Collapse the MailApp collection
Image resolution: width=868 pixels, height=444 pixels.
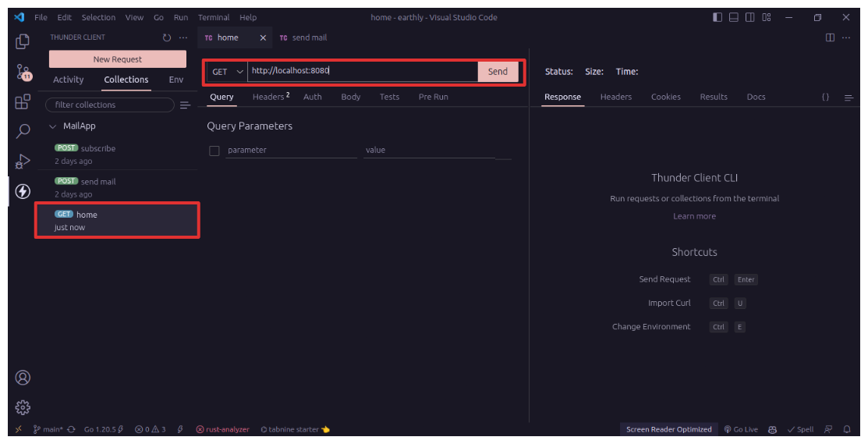pyautogui.click(x=53, y=126)
